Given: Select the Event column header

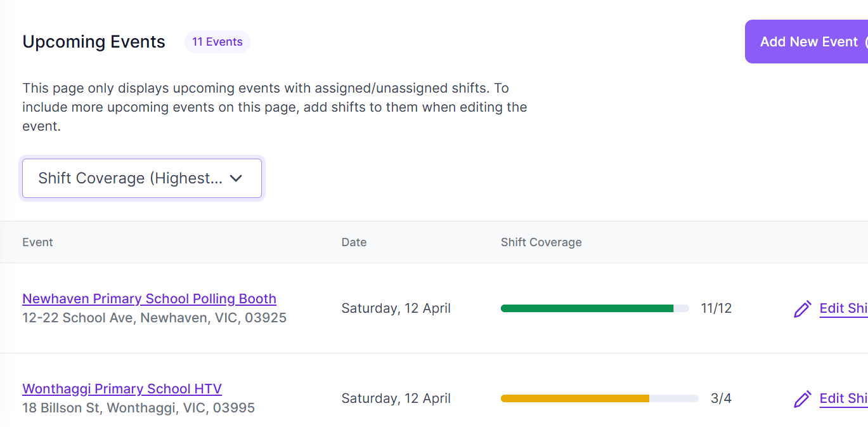Looking at the screenshot, I should (x=37, y=242).
